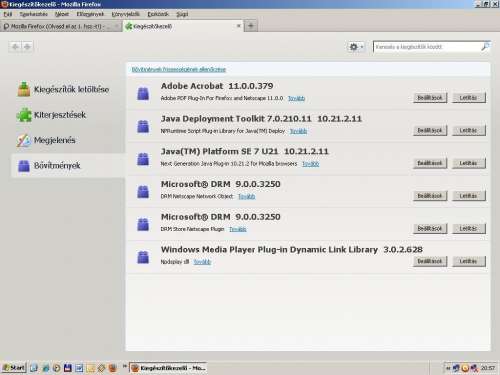500x375 pixels.
Task: Switch to the Mozilla Firefox (Olvasd el…) tab
Action: click(x=61, y=26)
